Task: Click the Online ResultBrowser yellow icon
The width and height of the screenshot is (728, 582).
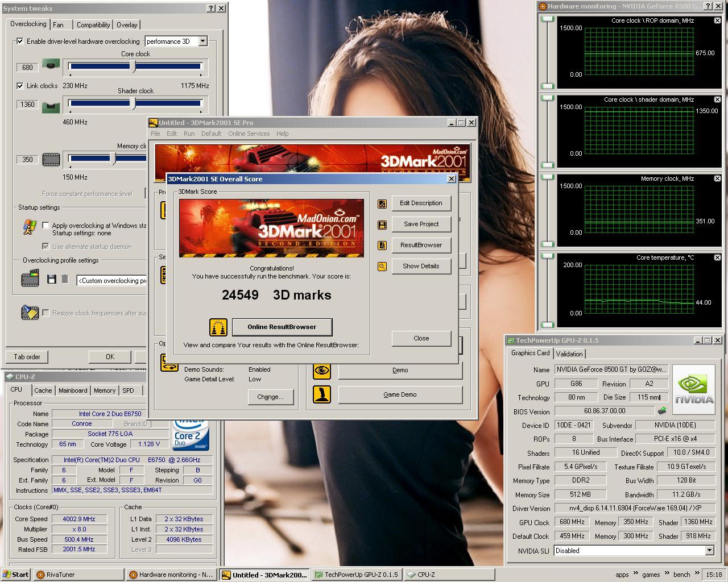Action: (218, 327)
